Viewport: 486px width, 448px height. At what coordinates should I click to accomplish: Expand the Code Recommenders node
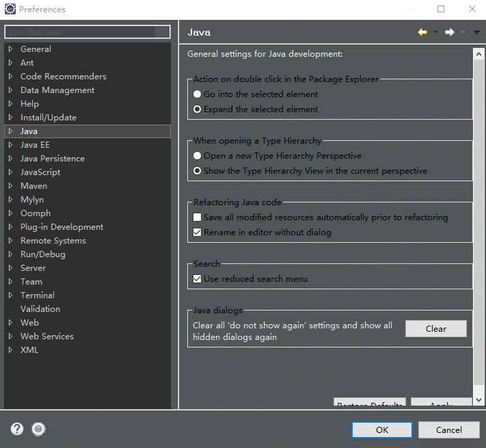coord(10,77)
